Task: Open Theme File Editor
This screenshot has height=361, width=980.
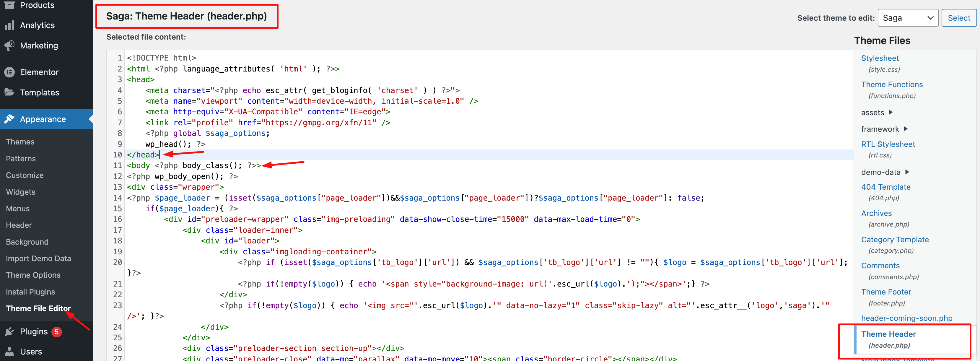Action: coord(38,308)
